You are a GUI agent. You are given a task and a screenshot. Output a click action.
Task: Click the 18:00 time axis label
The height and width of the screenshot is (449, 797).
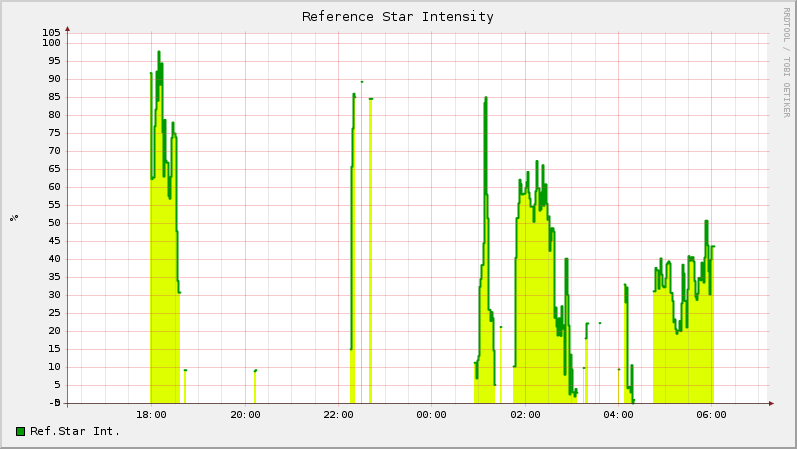pyautogui.click(x=151, y=415)
